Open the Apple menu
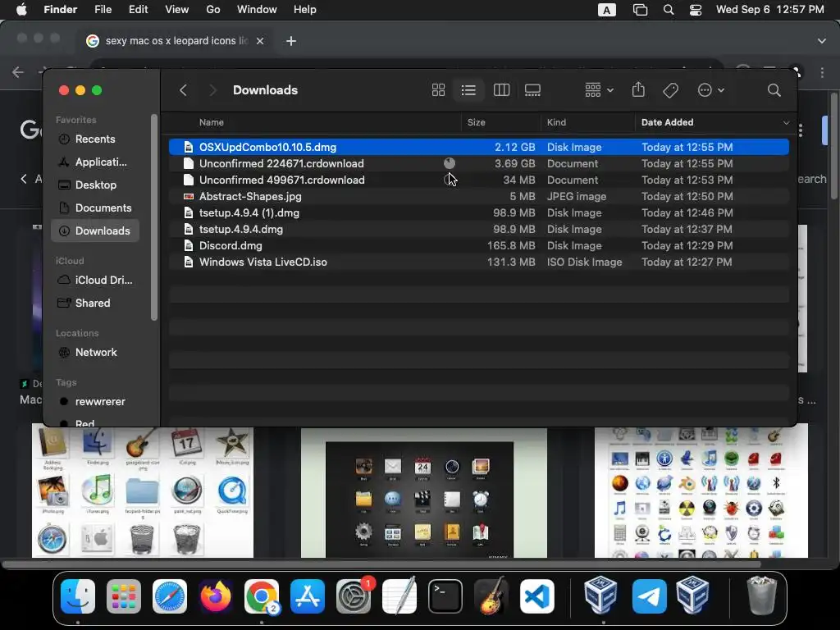The image size is (840, 630). click(x=21, y=10)
